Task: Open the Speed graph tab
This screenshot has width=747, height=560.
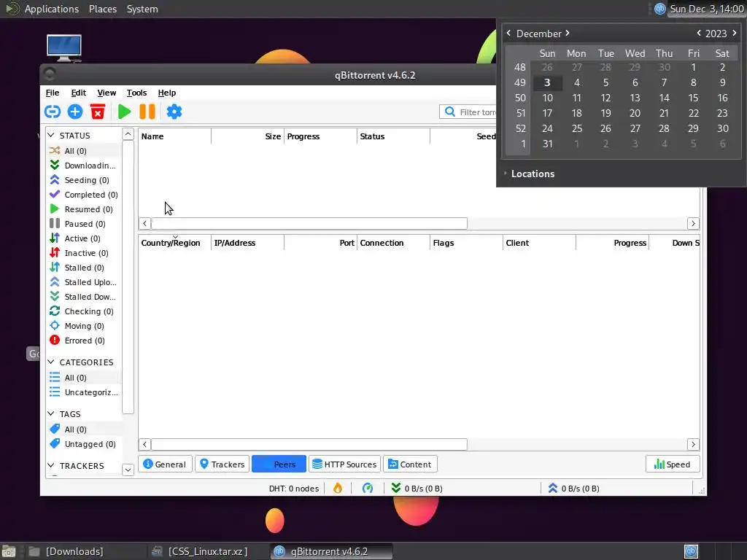Action: pyautogui.click(x=672, y=464)
